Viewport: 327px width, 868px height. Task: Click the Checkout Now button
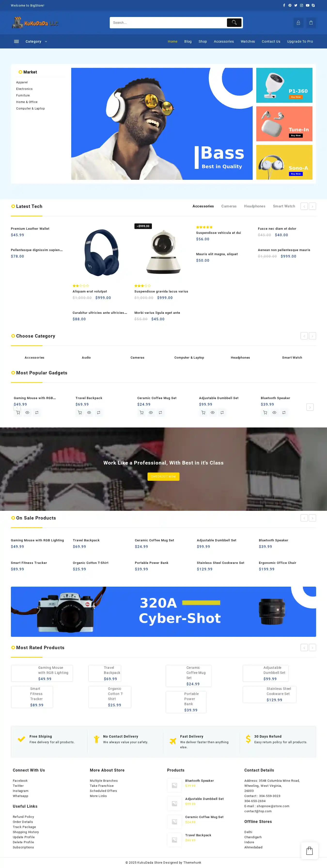(163, 476)
